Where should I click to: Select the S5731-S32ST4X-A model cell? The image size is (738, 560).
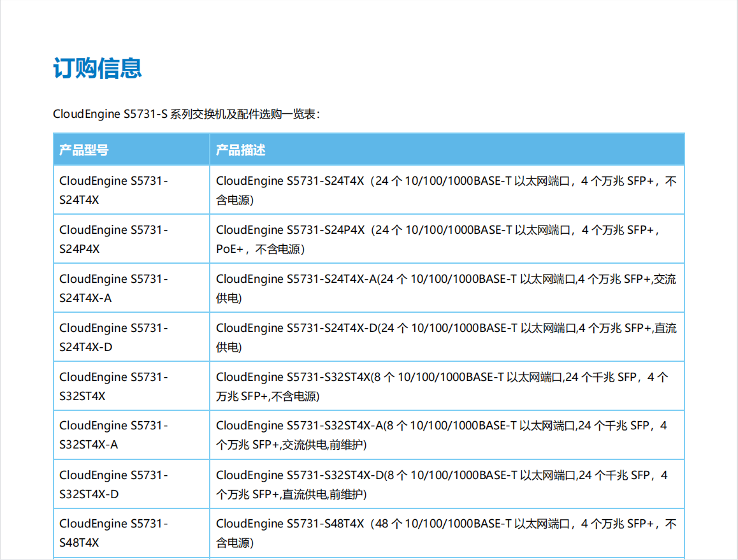pos(113,435)
